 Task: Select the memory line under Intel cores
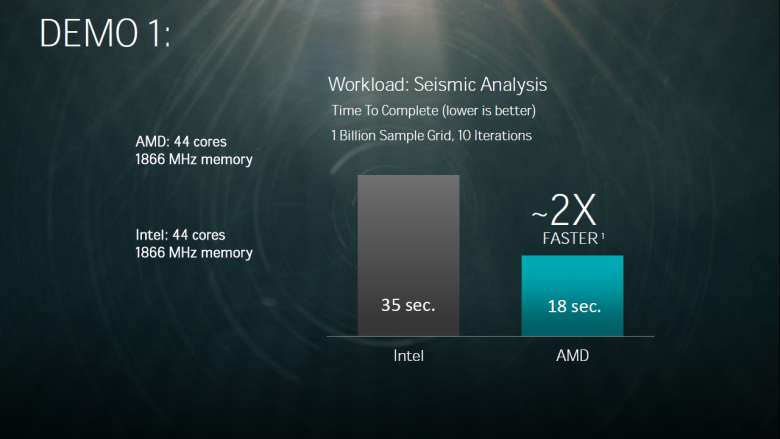click(x=194, y=253)
